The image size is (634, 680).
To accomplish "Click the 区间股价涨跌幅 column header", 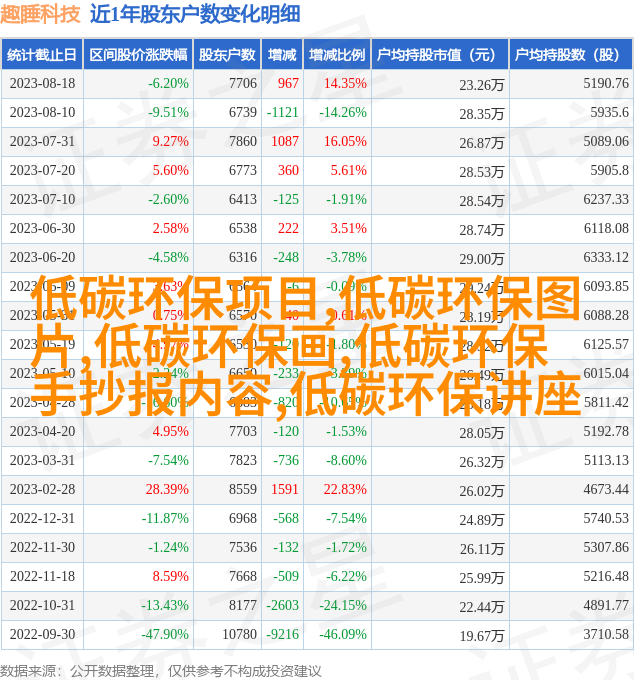I will click(138, 55).
